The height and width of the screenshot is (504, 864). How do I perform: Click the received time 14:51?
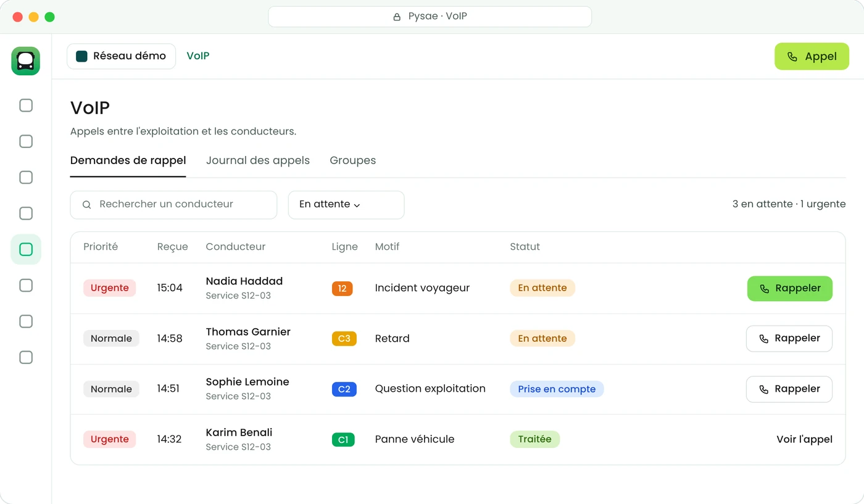[168, 389]
